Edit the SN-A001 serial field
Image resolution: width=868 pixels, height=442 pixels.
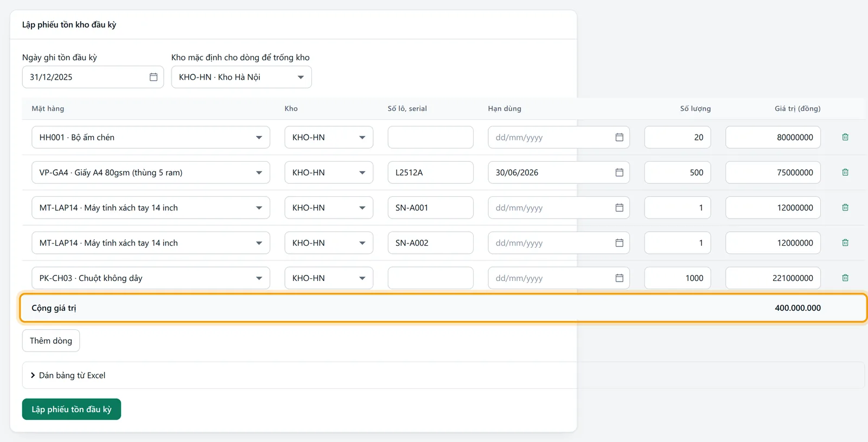[431, 208]
